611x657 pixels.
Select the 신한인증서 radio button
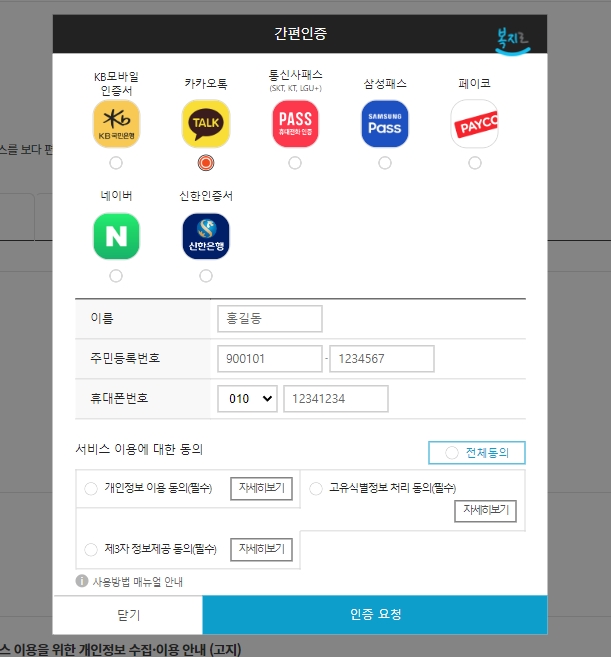(206, 276)
